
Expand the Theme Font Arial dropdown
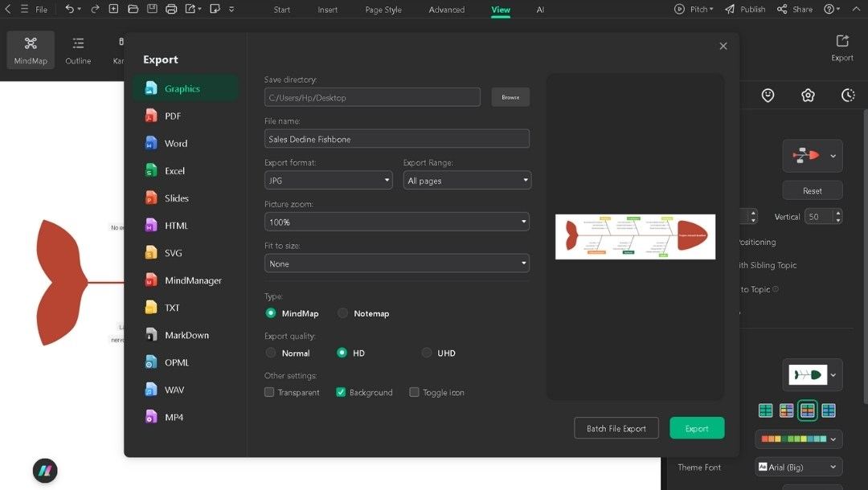coord(798,467)
